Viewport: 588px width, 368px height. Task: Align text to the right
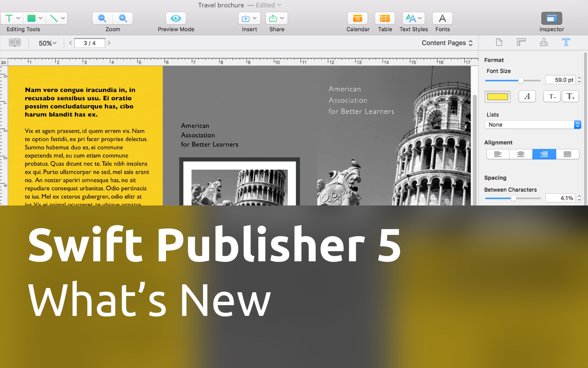pyautogui.click(x=544, y=154)
